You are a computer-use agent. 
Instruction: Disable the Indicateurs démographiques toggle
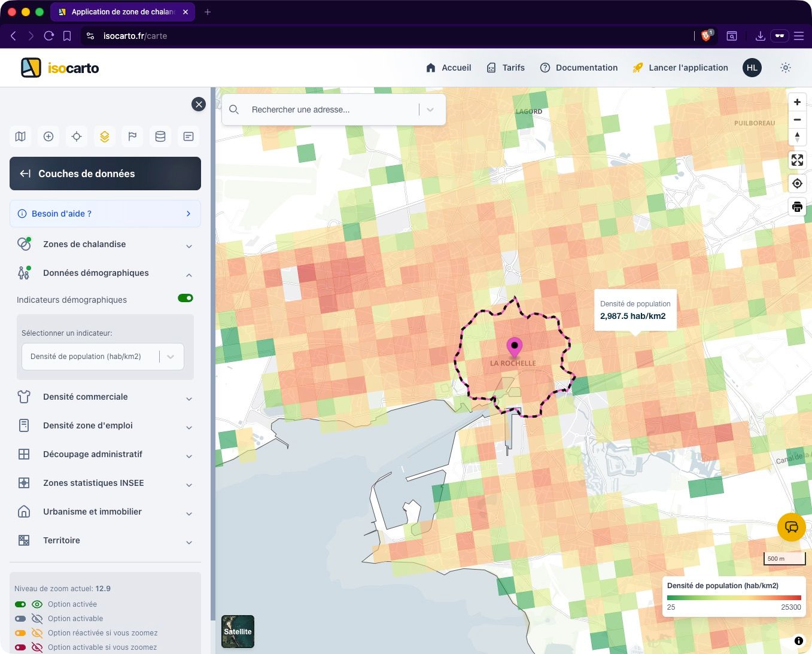tap(185, 298)
